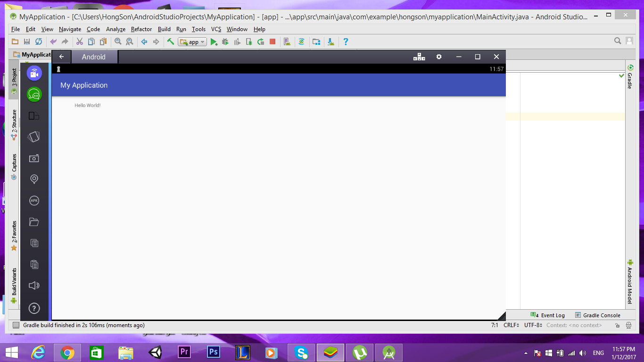This screenshot has height=362, width=644.
Task: Click the Forward navigation arrow in Android Studio toolbar
Action: point(156,41)
